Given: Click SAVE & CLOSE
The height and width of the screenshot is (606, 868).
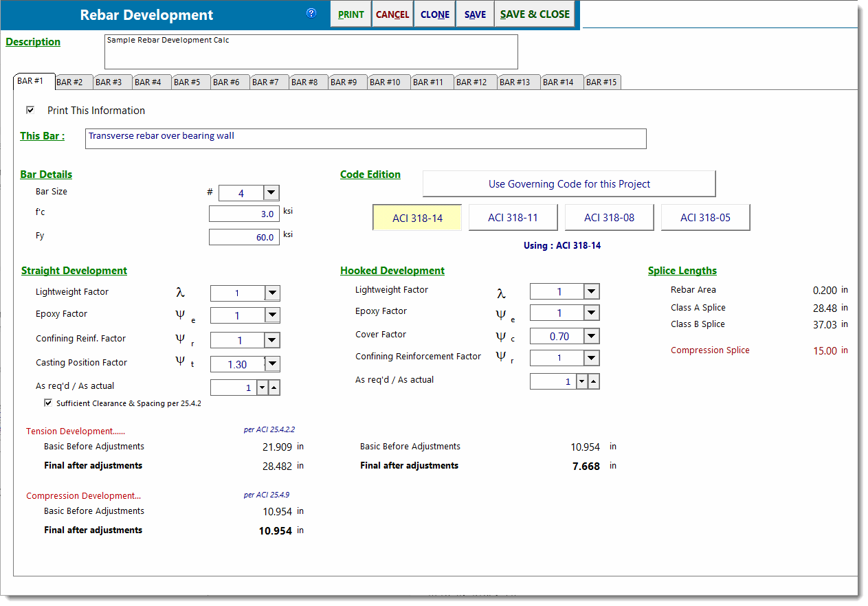Looking at the screenshot, I should point(535,14).
